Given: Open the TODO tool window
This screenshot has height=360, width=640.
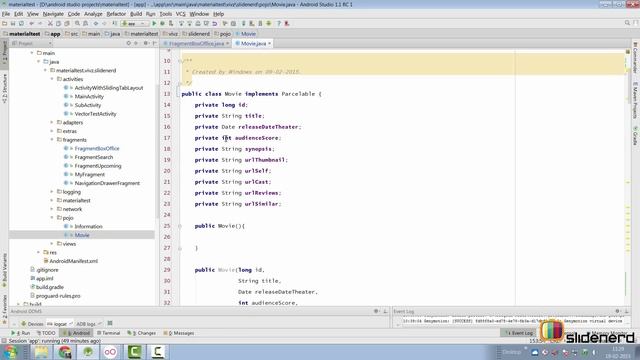Looking at the screenshot, I should pos(46,333).
